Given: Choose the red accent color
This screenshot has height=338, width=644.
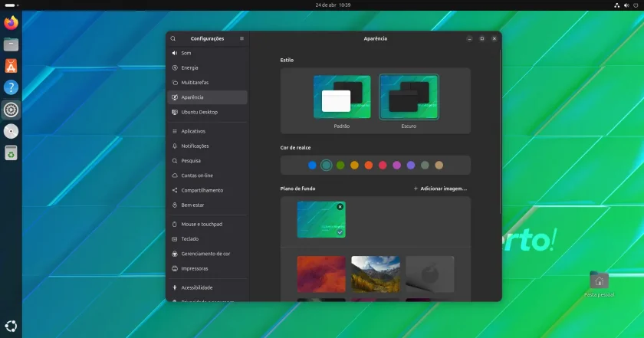Looking at the screenshot, I should pos(383,165).
